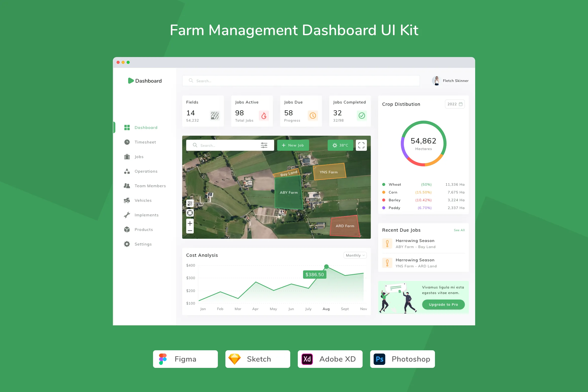Image resolution: width=588 pixels, height=392 pixels.
Task: Open the 2022 year picker in Crop Distibution
Action: pyautogui.click(x=455, y=104)
